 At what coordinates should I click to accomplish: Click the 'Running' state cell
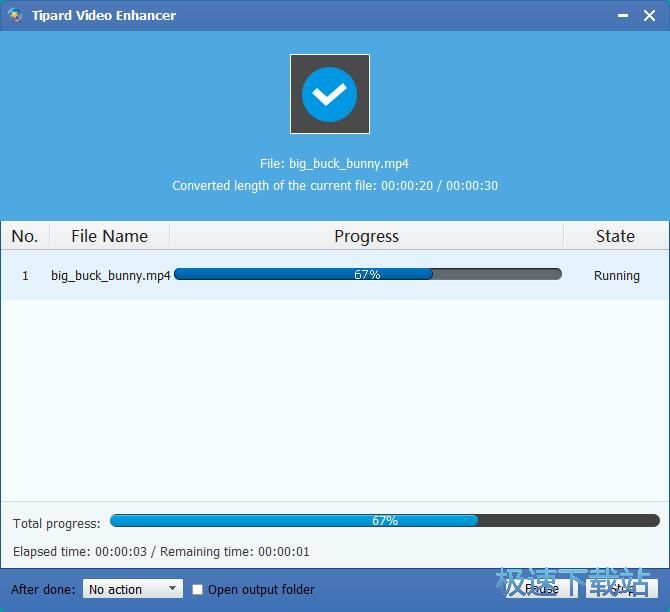click(x=617, y=276)
